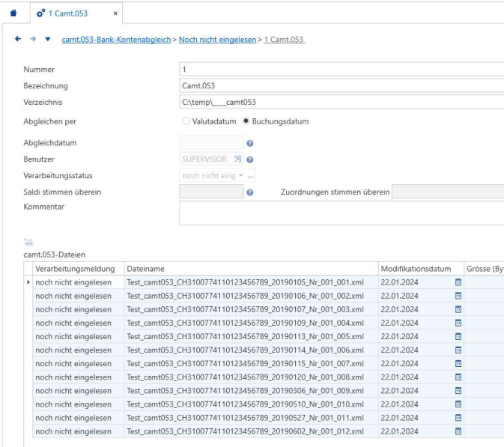The height and width of the screenshot is (447, 504).
Task: Select file name ending 20190602_Nr_001_012.xml
Action: (245, 431)
